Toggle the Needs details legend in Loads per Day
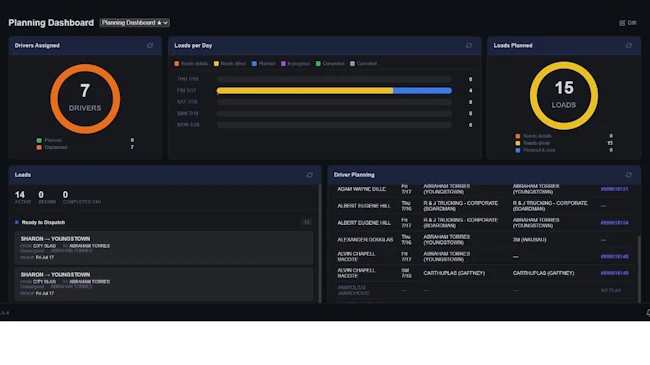Image resolution: width=650 pixels, height=365 pixels. pyautogui.click(x=191, y=63)
